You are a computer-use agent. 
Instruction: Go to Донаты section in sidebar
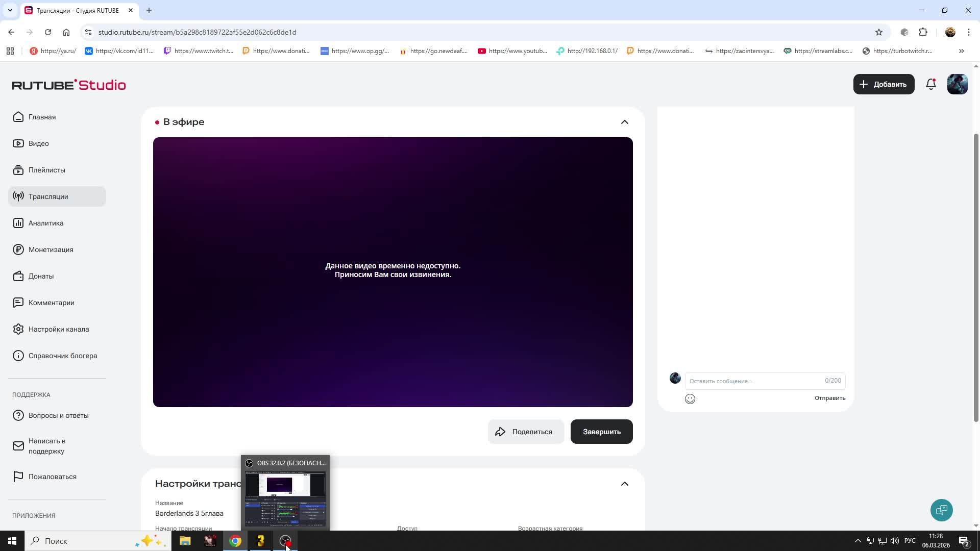point(41,276)
